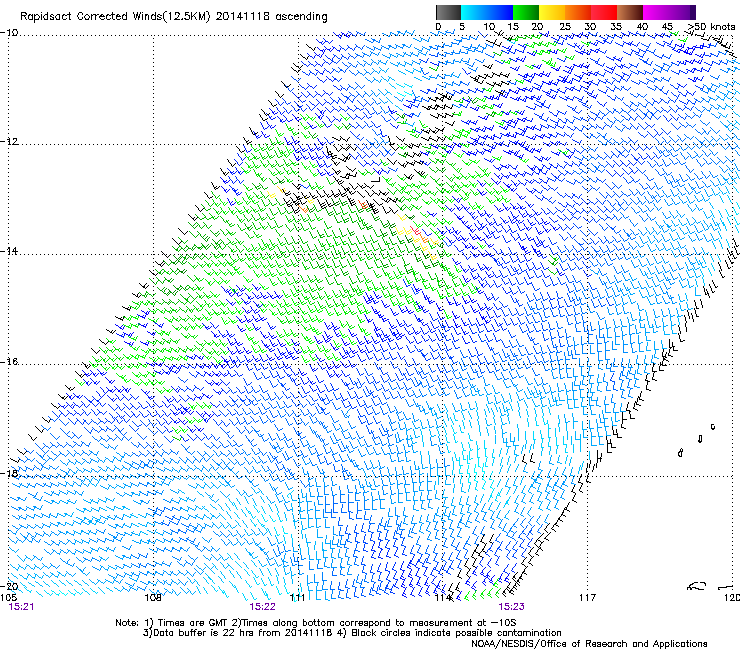
Task: Click the -12 latitude axis label
Action: [9, 142]
